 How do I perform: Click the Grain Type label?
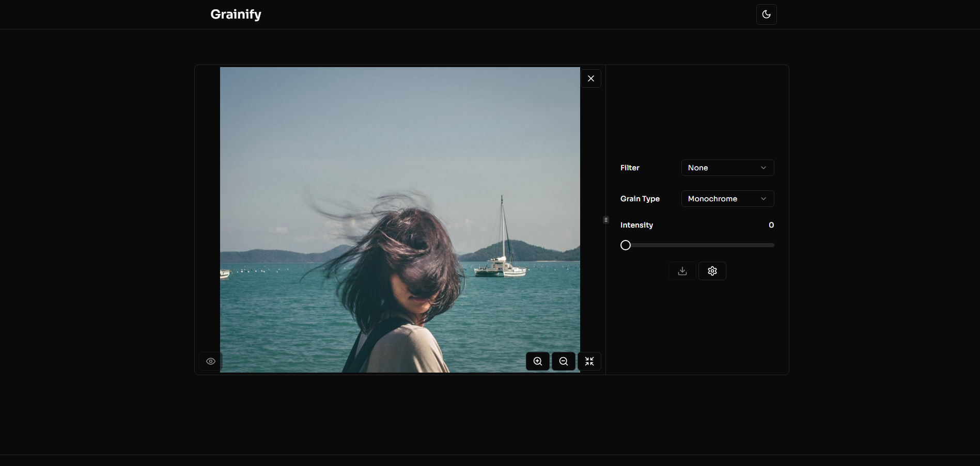coord(640,199)
